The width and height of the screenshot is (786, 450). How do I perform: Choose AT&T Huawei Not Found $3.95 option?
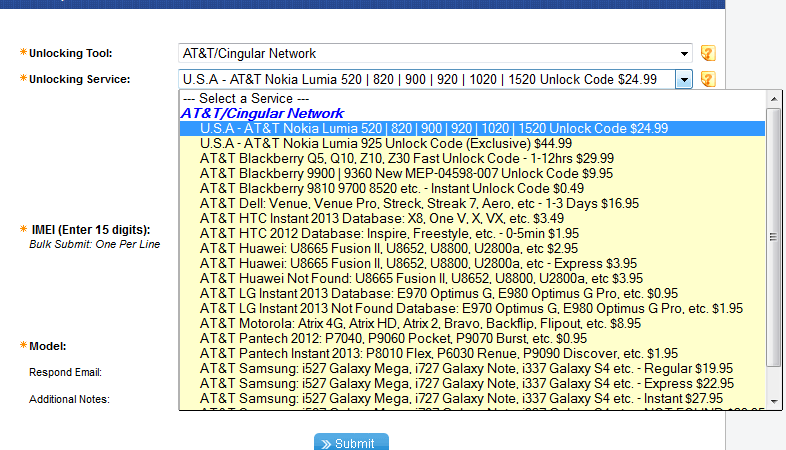[x=472, y=278]
